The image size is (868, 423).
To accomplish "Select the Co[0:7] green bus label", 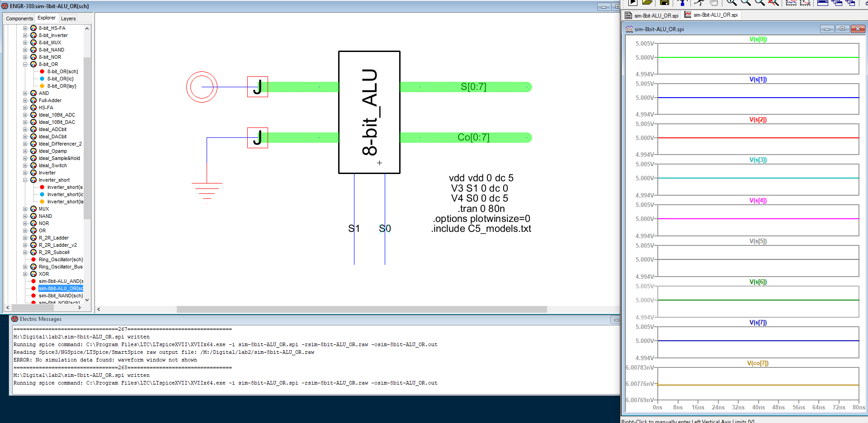I will [473, 137].
